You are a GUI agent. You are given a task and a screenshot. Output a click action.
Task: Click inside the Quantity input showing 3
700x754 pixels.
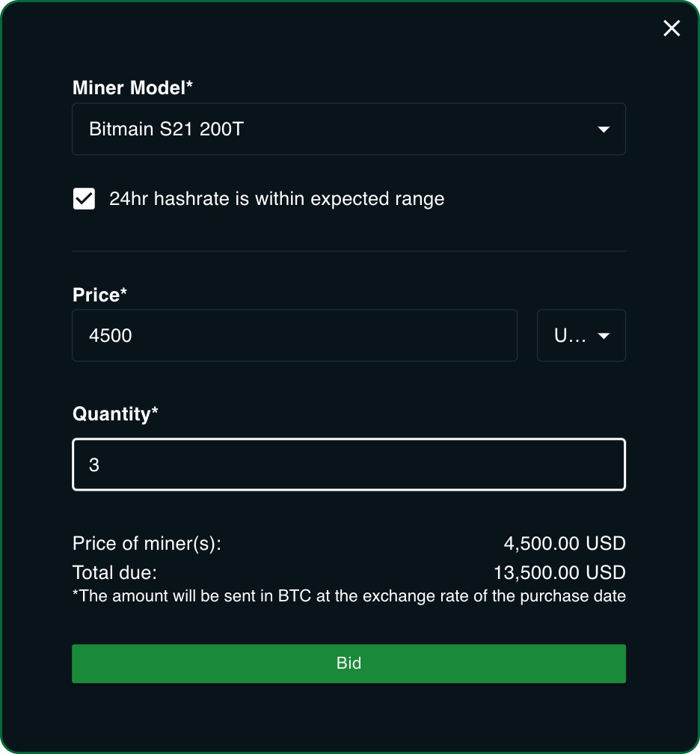point(349,464)
